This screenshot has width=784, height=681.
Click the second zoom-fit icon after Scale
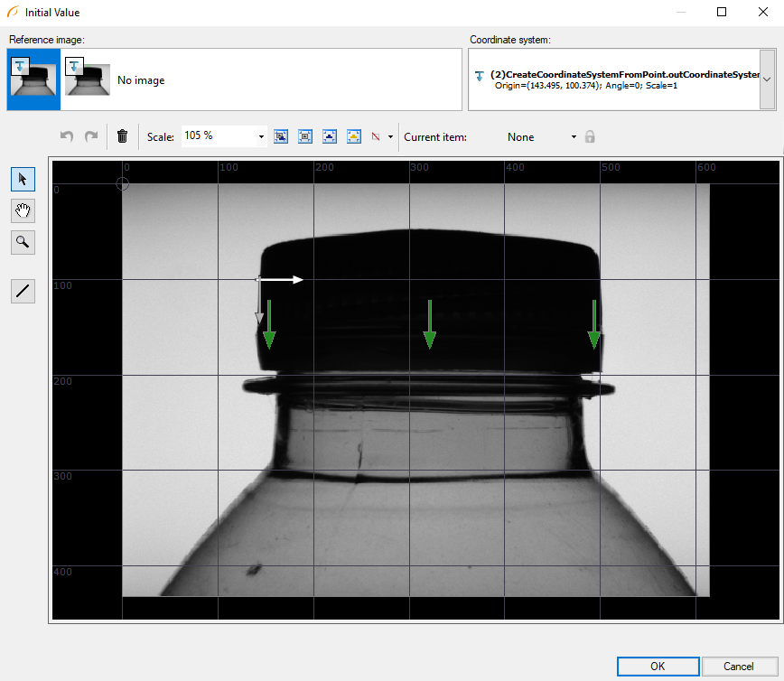pos(305,136)
